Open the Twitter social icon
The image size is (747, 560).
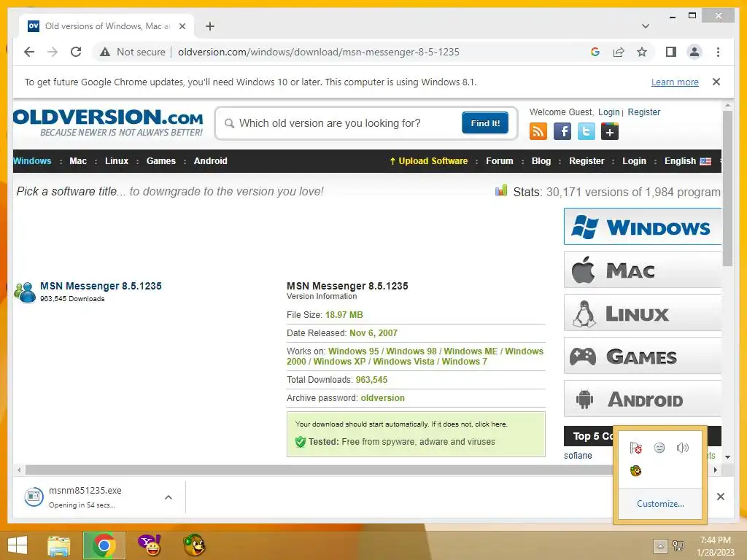[x=586, y=131]
